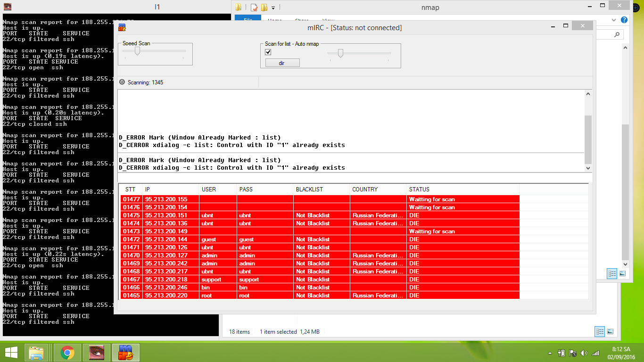Click nmap window scrollbar down arrow
Viewport: 644px width, 362px height.
(625, 264)
